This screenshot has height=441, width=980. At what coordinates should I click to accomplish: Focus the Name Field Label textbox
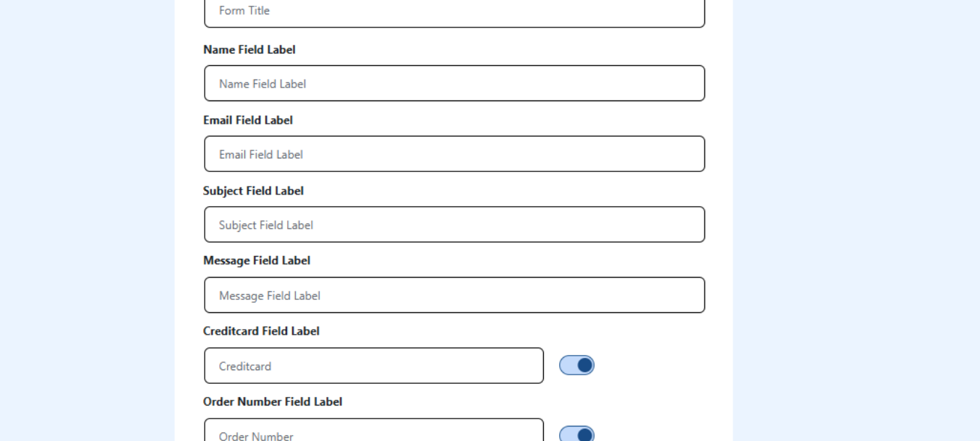[454, 84]
